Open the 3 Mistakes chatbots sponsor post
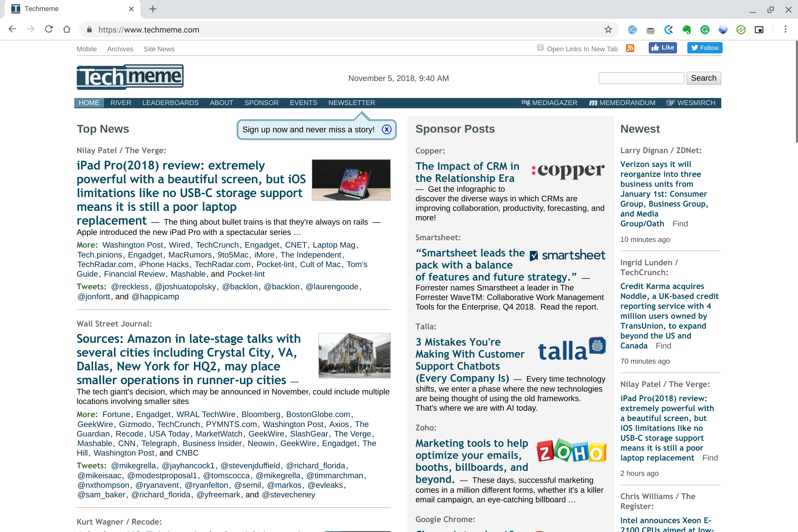This screenshot has width=798, height=532. point(470,360)
